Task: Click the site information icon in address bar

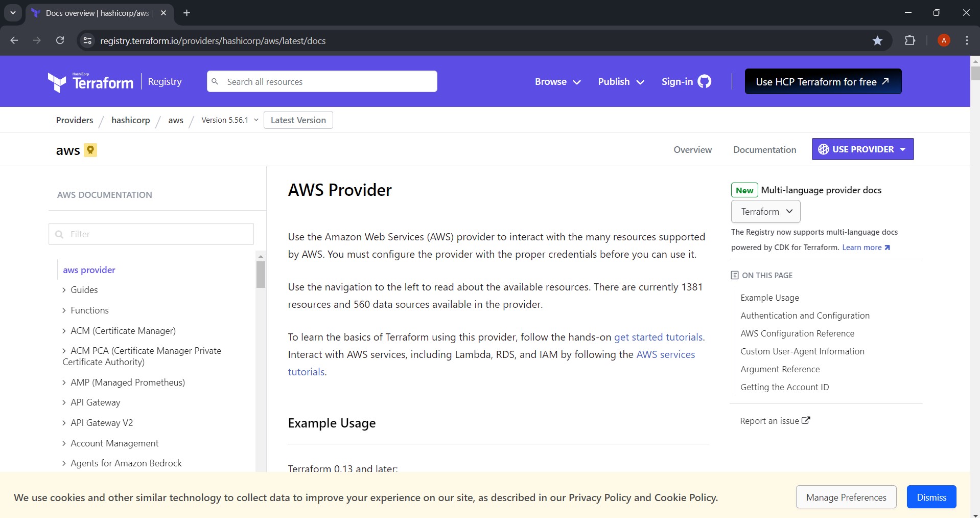Action: coord(88,40)
